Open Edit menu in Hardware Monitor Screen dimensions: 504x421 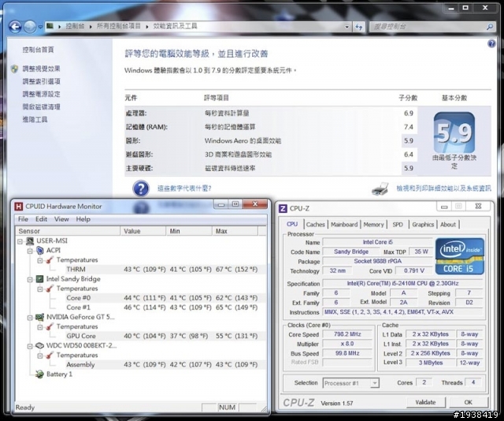coord(41,219)
